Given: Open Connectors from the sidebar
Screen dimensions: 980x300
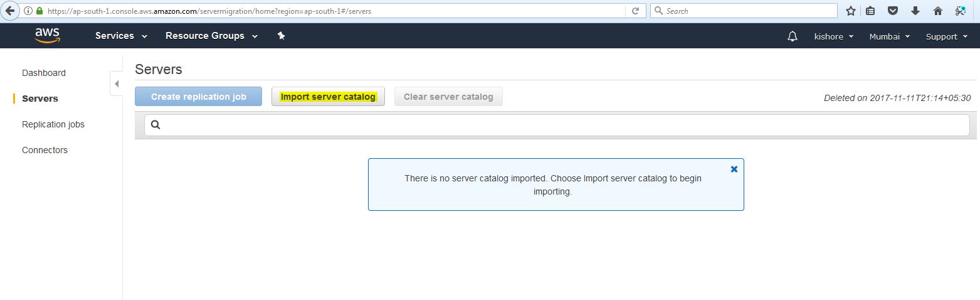Looking at the screenshot, I should (45, 150).
